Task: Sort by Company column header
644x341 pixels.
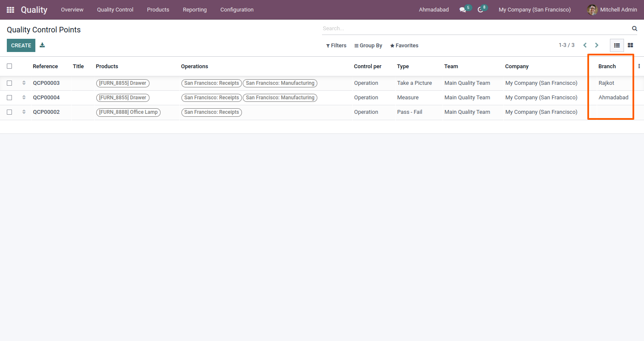Action: click(517, 66)
